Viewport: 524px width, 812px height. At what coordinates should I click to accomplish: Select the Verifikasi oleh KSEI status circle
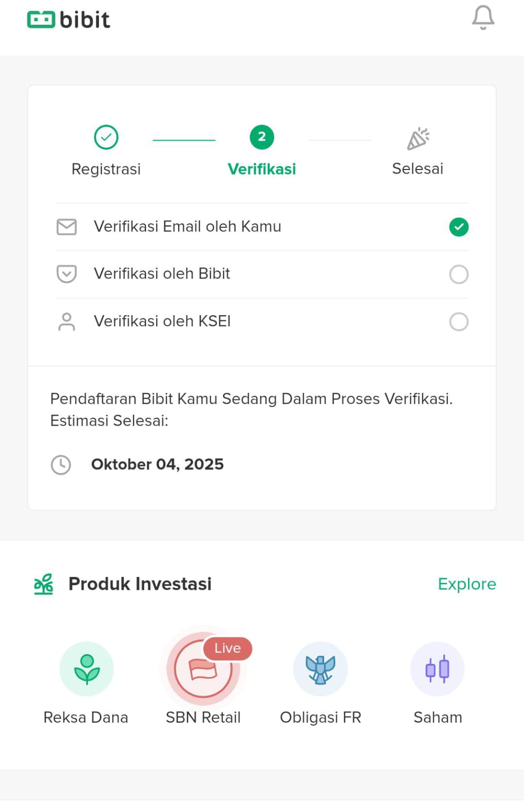(x=459, y=322)
